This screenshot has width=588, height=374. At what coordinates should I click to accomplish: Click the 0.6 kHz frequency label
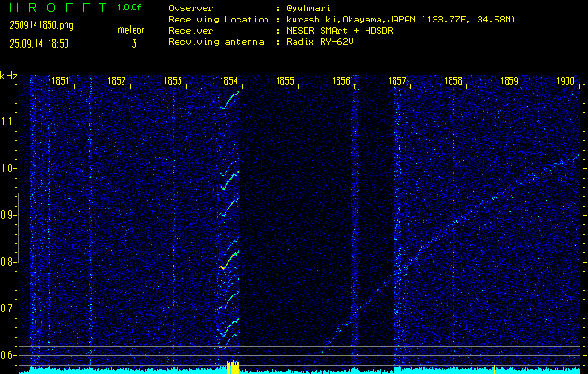(7, 355)
